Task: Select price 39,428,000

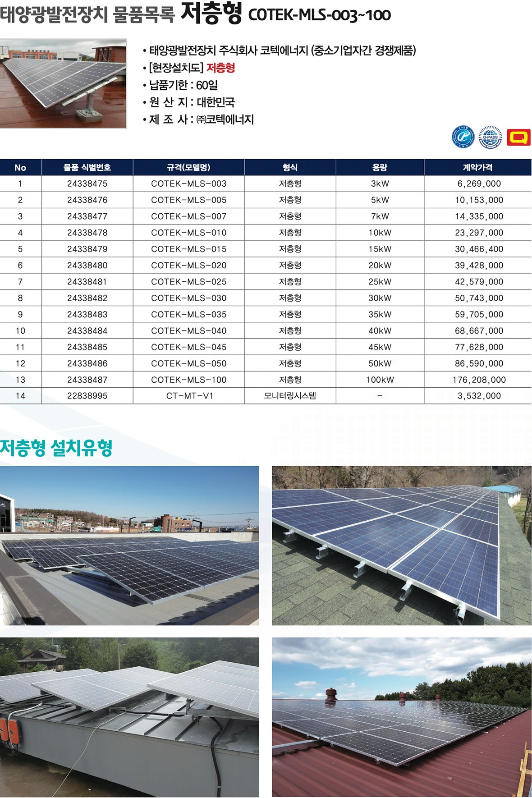Action: (479, 265)
